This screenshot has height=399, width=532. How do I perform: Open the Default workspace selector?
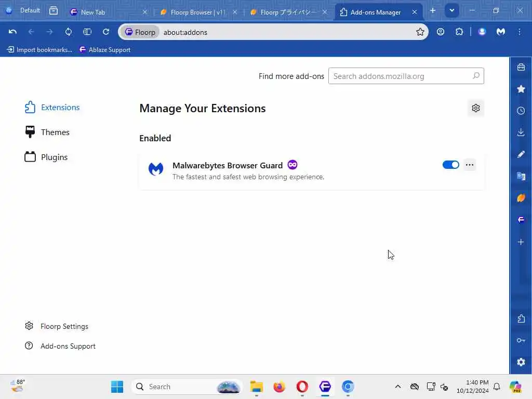tap(23, 10)
